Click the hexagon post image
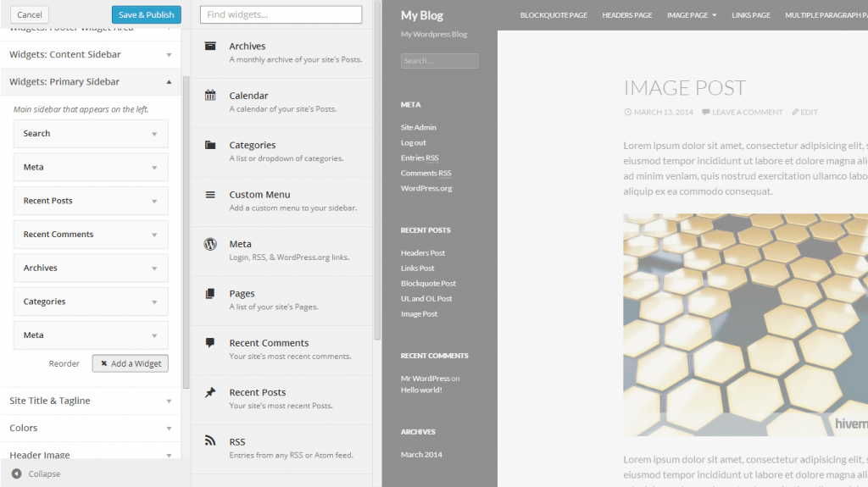This screenshot has width=868, height=487. (x=746, y=325)
